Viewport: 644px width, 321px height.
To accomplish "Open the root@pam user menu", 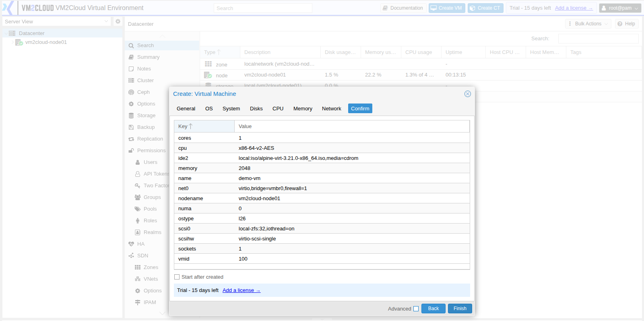I will 620,8.
